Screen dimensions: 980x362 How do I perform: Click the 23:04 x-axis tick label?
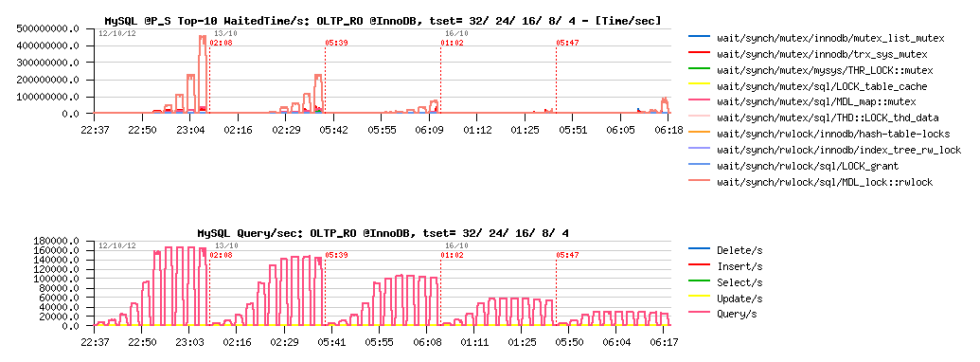point(190,130)
